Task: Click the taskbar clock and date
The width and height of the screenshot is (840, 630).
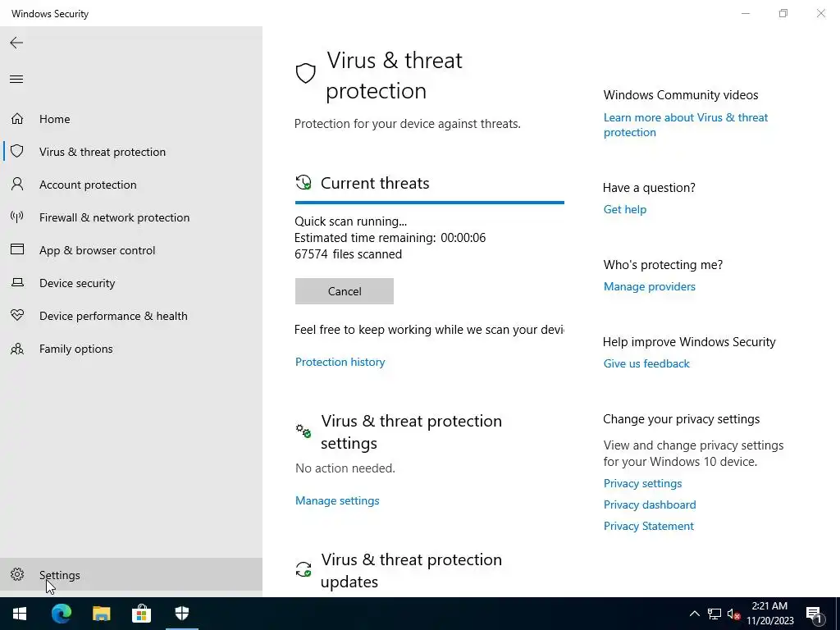Action: tap(769, 614)
